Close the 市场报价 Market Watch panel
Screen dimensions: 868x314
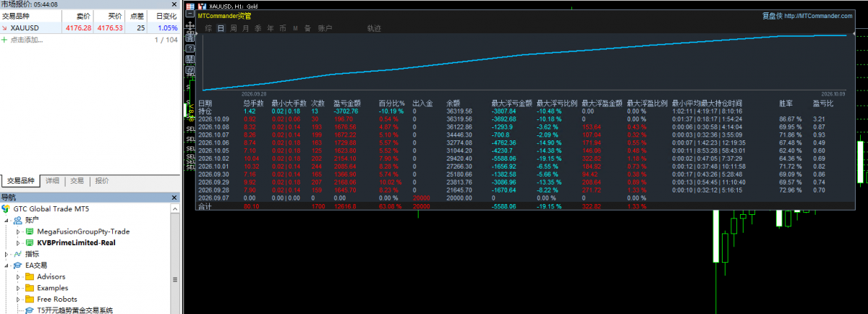[x=175, y=4]
